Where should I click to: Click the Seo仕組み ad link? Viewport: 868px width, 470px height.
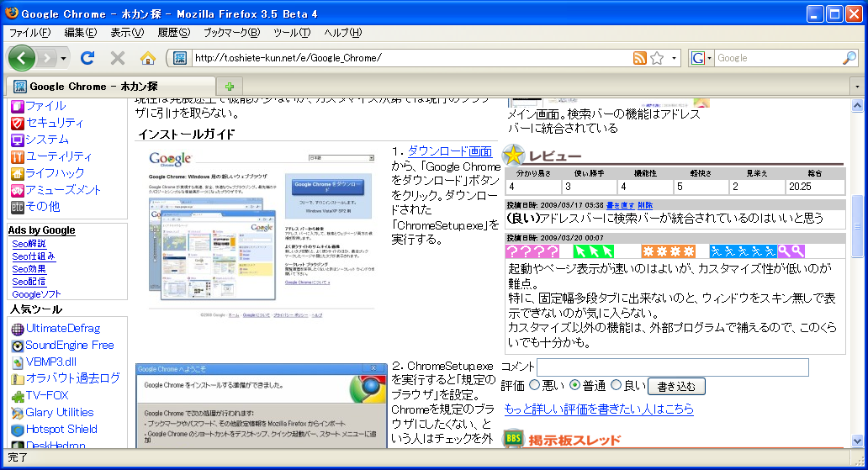[33, 256]
